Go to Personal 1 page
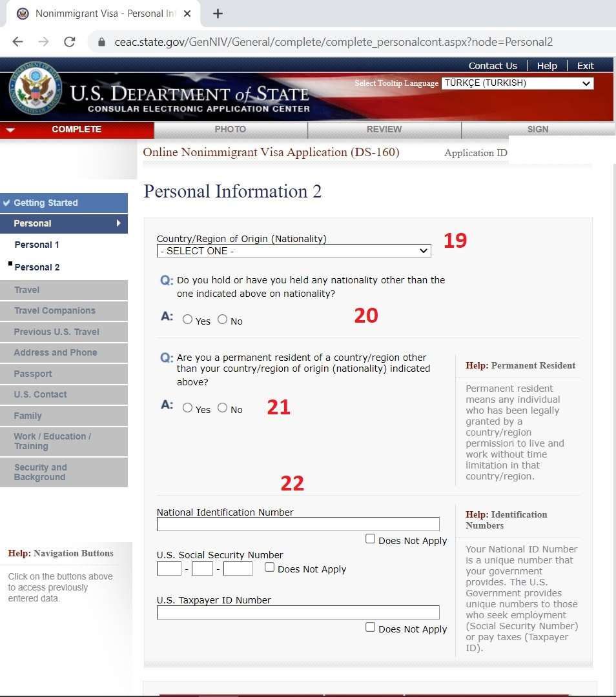Screen dimensions: 616x697 pos(37,245)
